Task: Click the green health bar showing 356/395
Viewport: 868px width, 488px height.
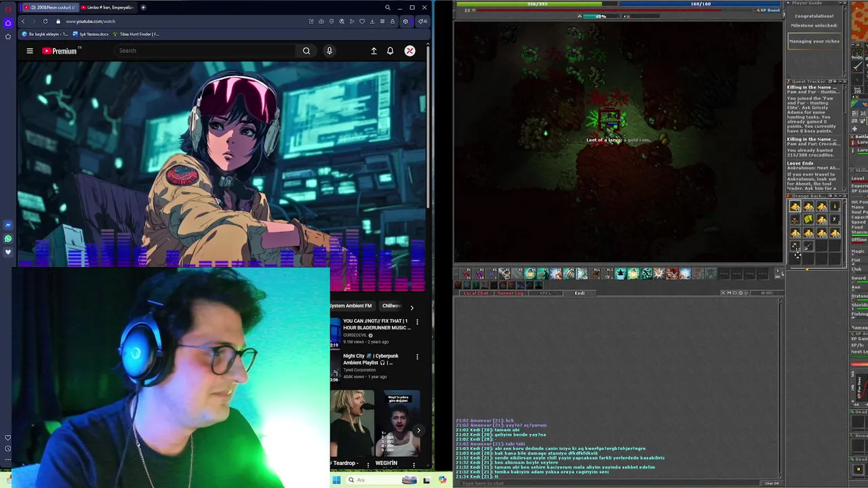Action: coord(537,4)
